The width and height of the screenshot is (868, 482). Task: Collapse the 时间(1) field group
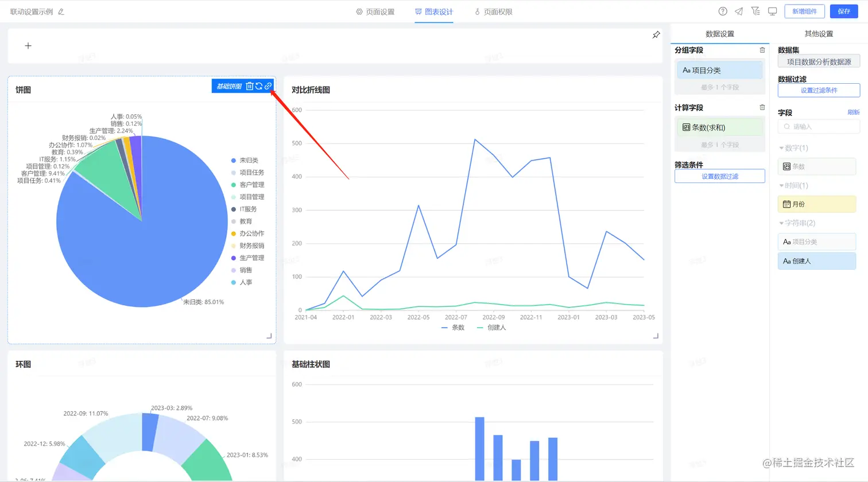794,185
